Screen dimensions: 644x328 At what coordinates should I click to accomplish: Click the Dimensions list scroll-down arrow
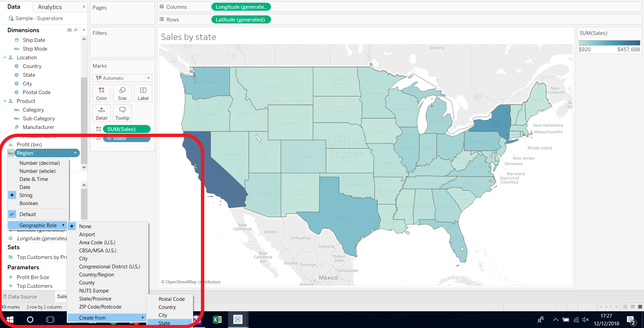(84, 167)
